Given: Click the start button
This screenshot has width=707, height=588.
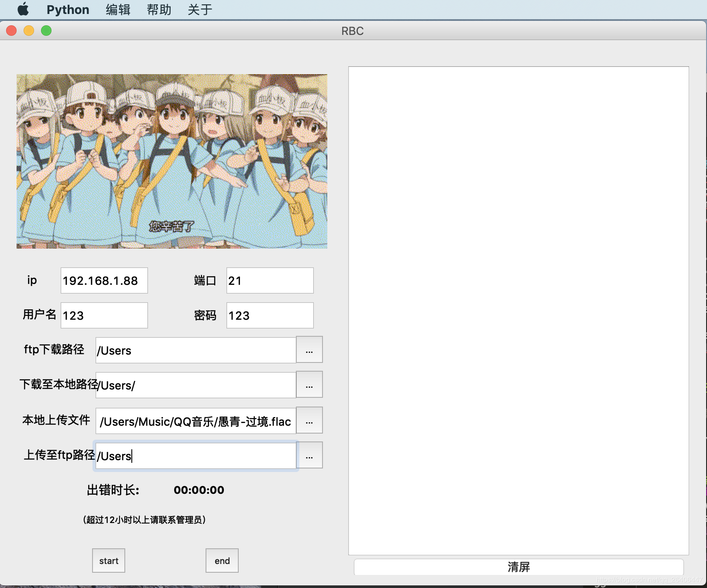Looking at the screenshot, I should (x=109, y=561).
